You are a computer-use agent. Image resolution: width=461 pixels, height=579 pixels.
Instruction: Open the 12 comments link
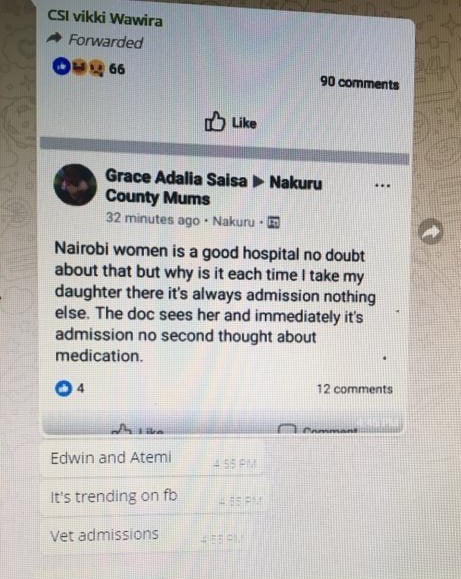click(x=355, y=389)
